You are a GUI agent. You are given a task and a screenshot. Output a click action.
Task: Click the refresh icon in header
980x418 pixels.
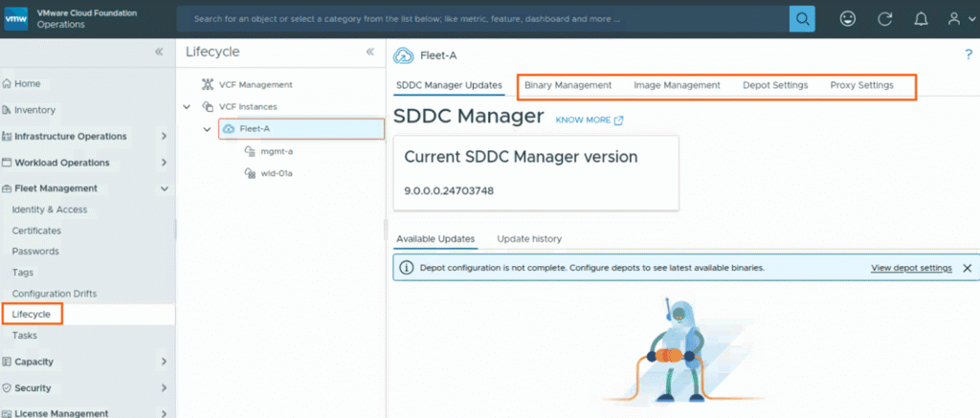coord(885,18)
